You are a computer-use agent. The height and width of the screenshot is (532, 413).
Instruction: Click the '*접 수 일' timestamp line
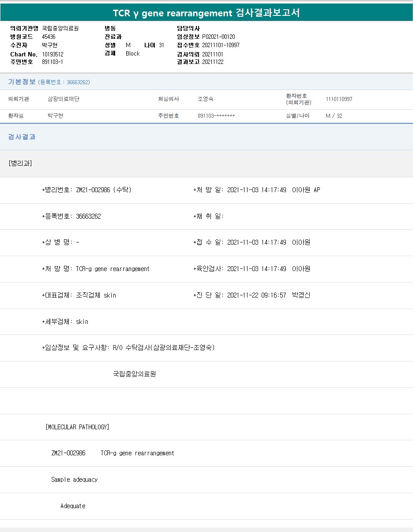pyautogui.click(x=252, y=242)
